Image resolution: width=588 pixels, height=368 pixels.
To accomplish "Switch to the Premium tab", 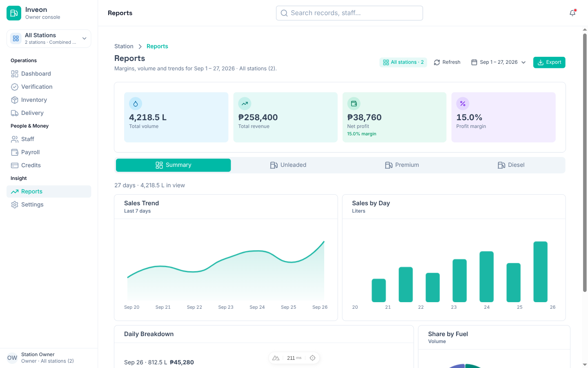I will click(402, 165).
